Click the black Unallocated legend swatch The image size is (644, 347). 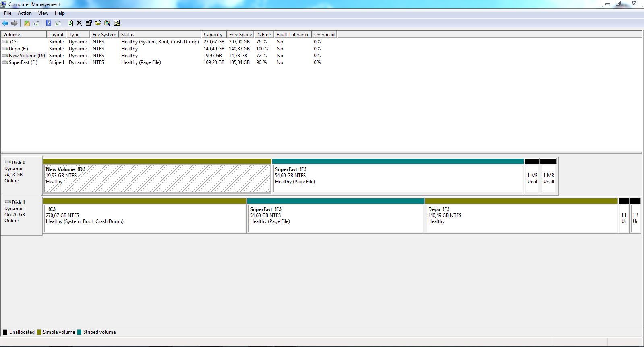pyautogui.click(x=5, y=332)
